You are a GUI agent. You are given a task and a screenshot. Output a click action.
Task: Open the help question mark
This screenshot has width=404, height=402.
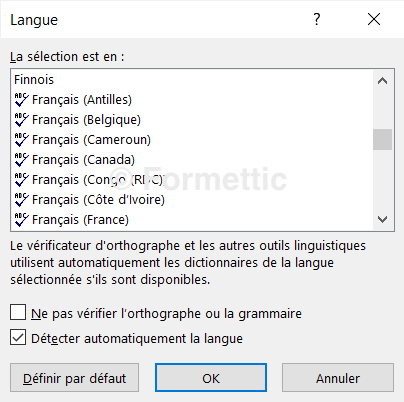317,19
